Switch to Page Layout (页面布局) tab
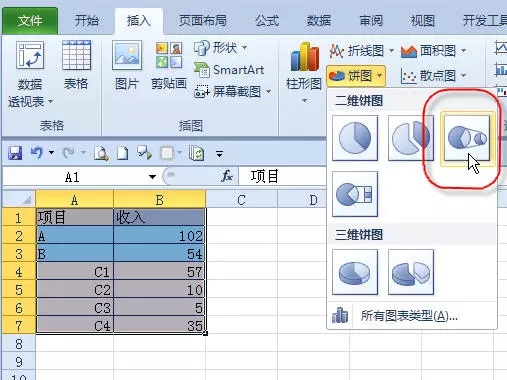Image resolution: width=507 pixels, height=380 pixels. tap(203, 21)
